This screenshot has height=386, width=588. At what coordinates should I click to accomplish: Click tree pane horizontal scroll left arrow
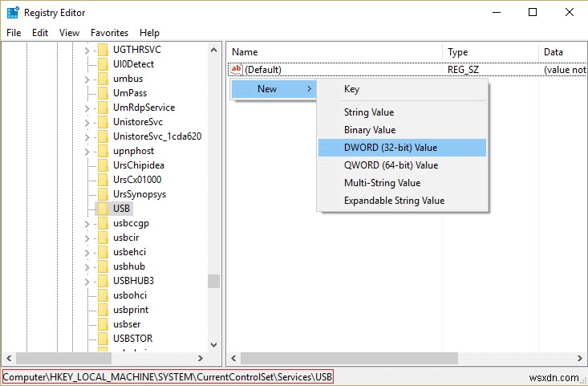point(9,358)
